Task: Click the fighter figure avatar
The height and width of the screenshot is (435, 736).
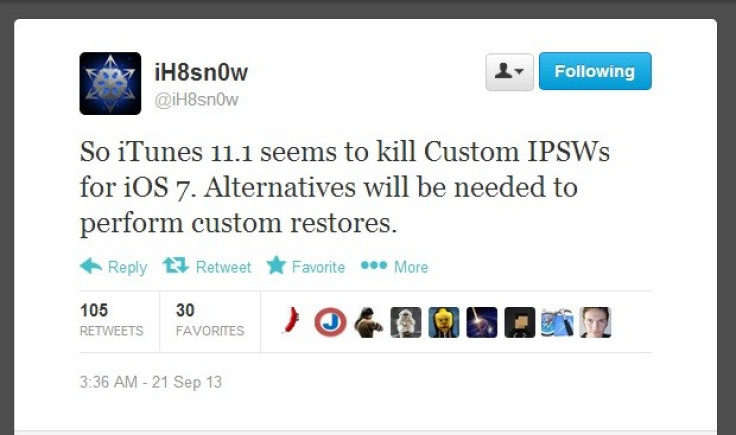Action: coord(368,322)
